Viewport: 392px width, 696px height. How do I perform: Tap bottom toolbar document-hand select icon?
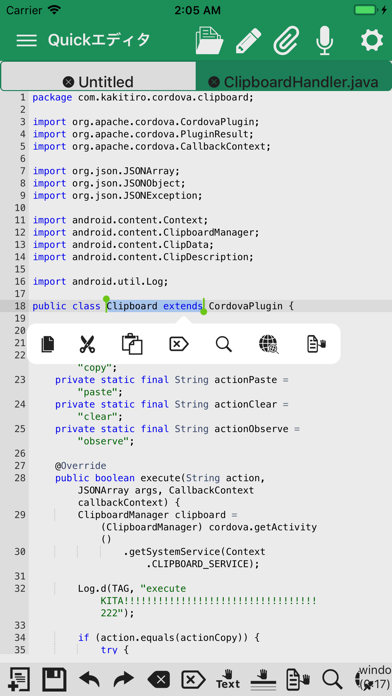(298, 680)
